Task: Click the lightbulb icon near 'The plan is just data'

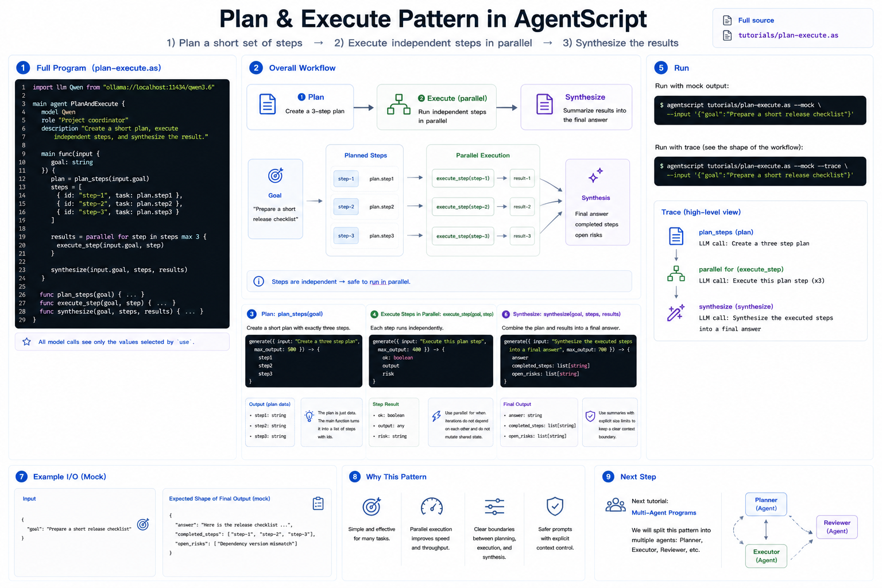Action: [x=309, y=416]
